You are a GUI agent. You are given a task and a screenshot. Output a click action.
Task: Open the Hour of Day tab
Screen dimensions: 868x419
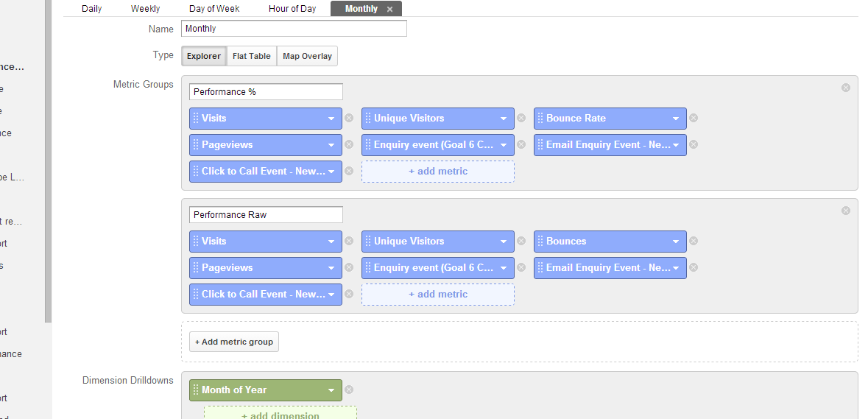pyautogui.click(x=292, y=9)
